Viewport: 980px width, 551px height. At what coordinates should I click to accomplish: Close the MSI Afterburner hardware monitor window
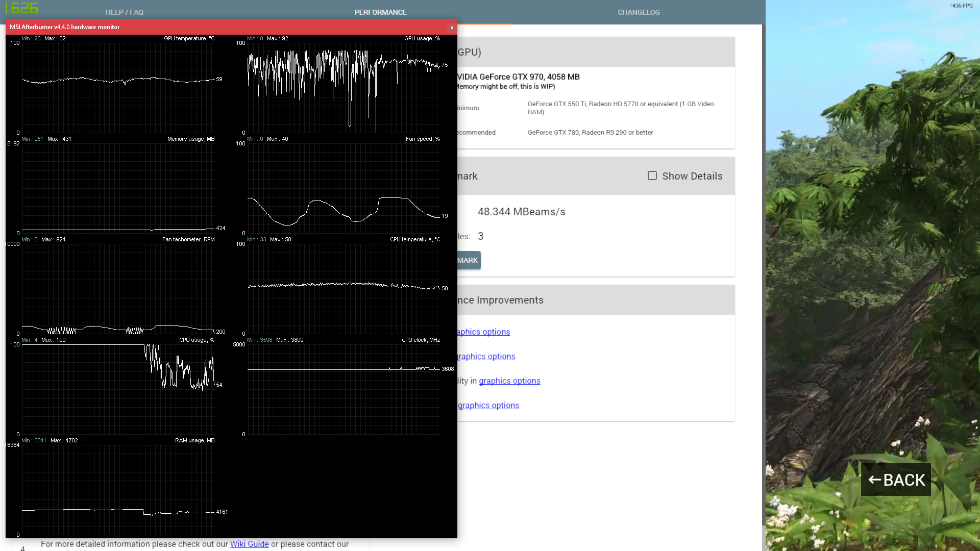(x=452, y=28)
